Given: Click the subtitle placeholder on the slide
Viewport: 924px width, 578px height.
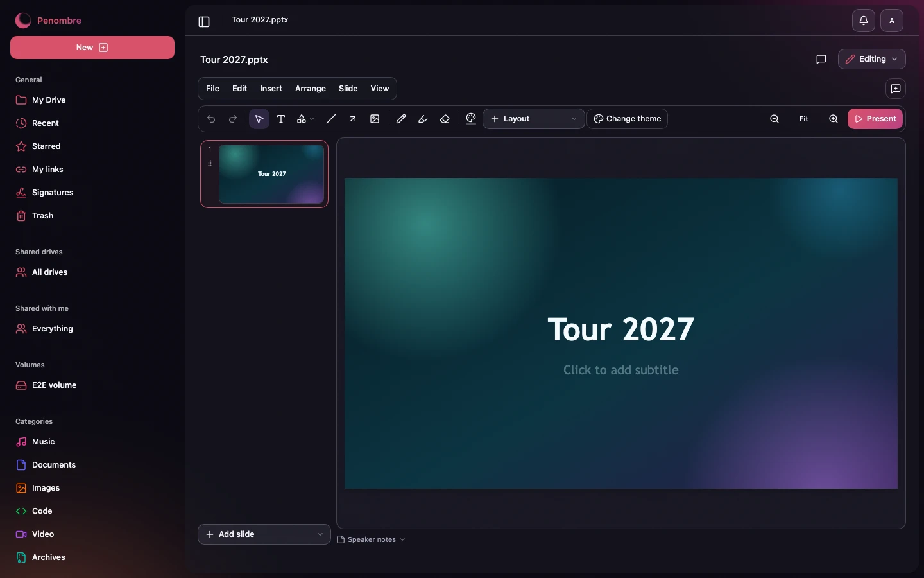Looking at the screenshot, I should 621,370.
